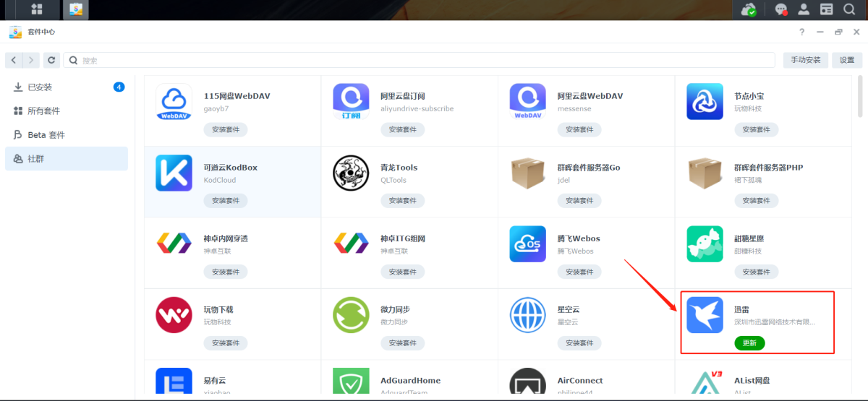Open the 阿里云盘WebDAV package icon
This screenshot has width=868, height=401.
(x=527, y=102)
